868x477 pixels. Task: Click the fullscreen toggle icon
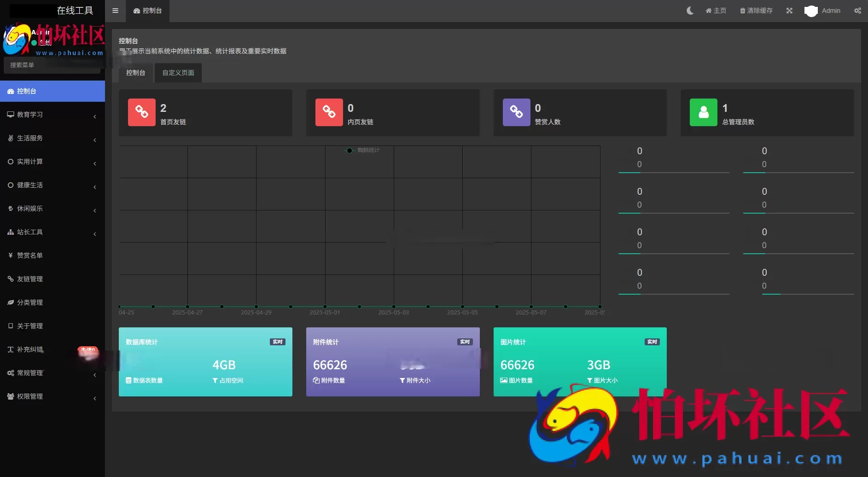pyautogui.click(x=789, y=11)
